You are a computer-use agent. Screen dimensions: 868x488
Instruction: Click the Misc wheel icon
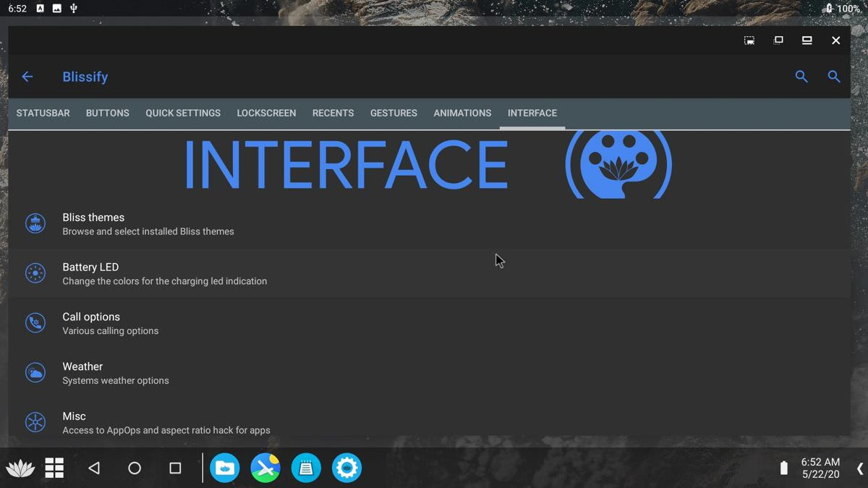click(35, 422)
